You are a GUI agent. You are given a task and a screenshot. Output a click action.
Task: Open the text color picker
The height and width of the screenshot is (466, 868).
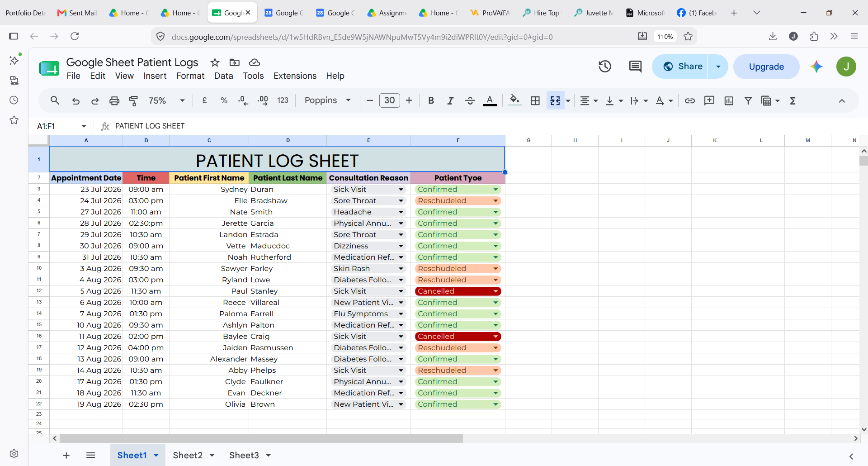point(490,100)
